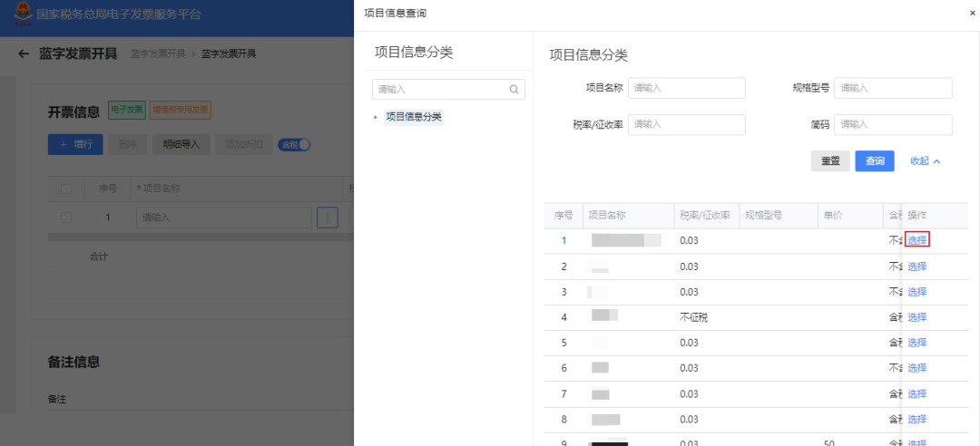The image size is (980, 446).
Task: Click the 项目名称 input in invoice row 1
Action: (224, 218)
